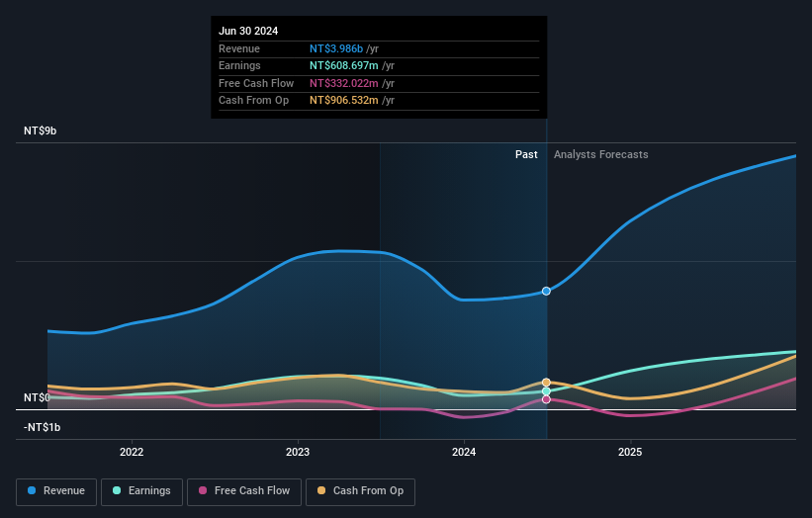812x518 pixels.
Task: Select the blue Revenue data point marker
Action: pos(546,292)
